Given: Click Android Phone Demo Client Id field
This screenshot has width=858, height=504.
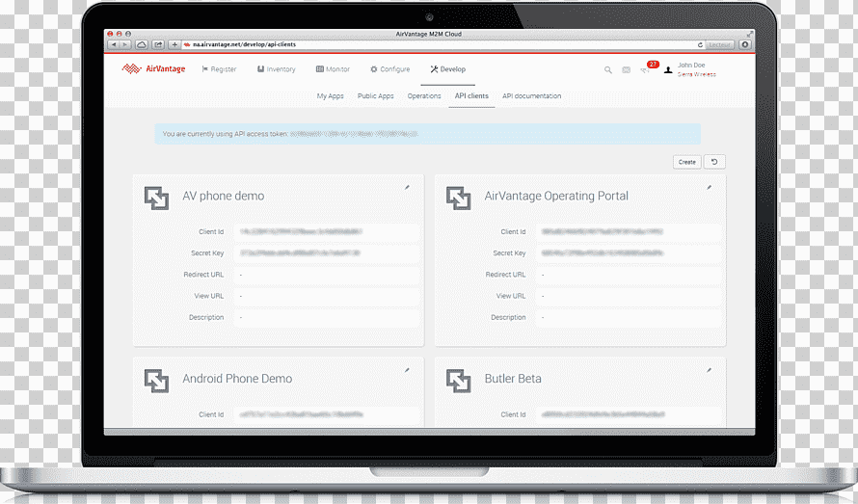Looking at the screenshot, I should pyautogui.click(x=326, y=414).
